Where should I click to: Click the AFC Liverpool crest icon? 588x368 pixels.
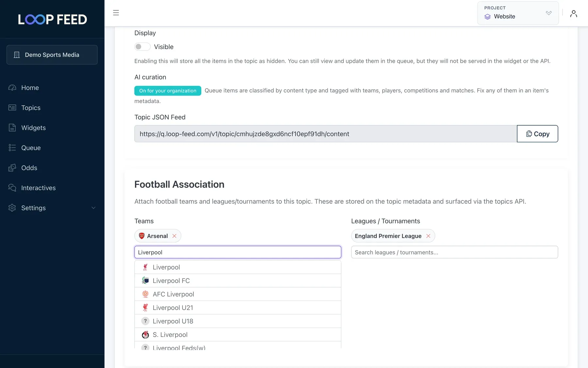click(145, 294)
